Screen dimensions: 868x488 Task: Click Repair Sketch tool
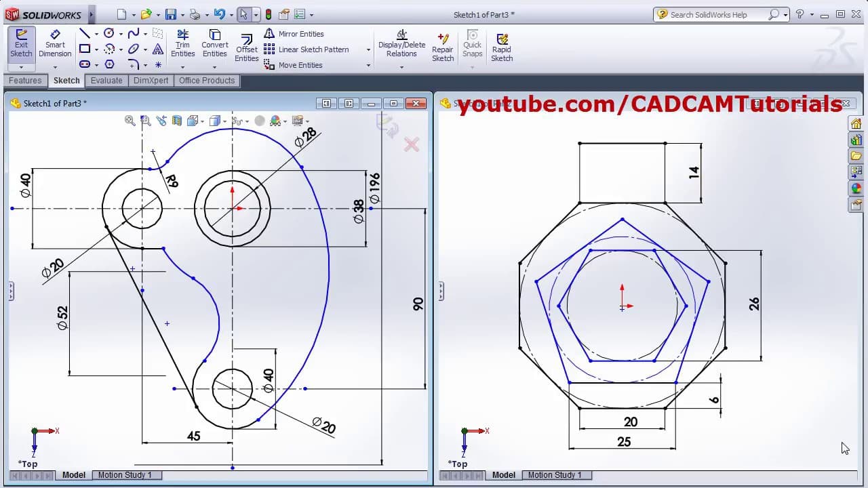pos(443,47)
